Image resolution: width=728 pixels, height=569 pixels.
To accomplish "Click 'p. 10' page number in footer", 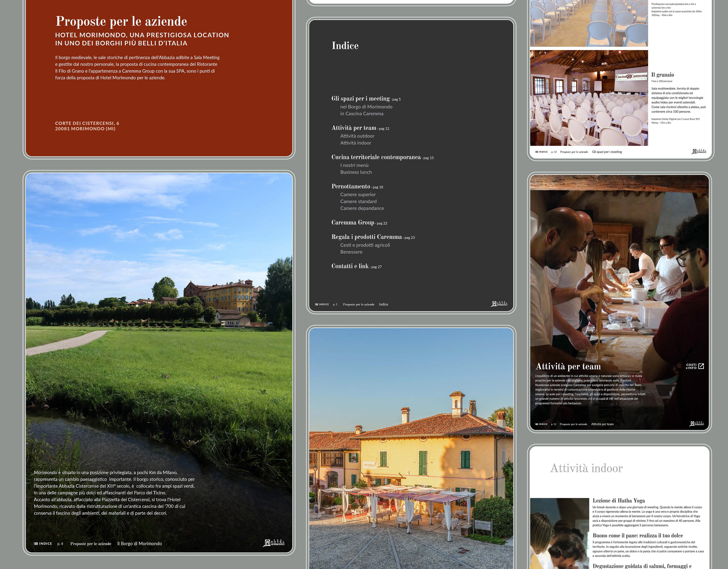I will 554,152.
